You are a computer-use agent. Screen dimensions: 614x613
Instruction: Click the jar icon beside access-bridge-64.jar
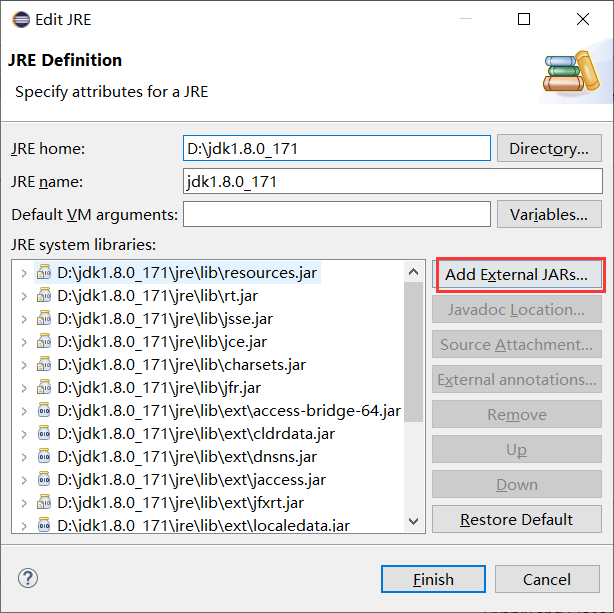[44, 410]
